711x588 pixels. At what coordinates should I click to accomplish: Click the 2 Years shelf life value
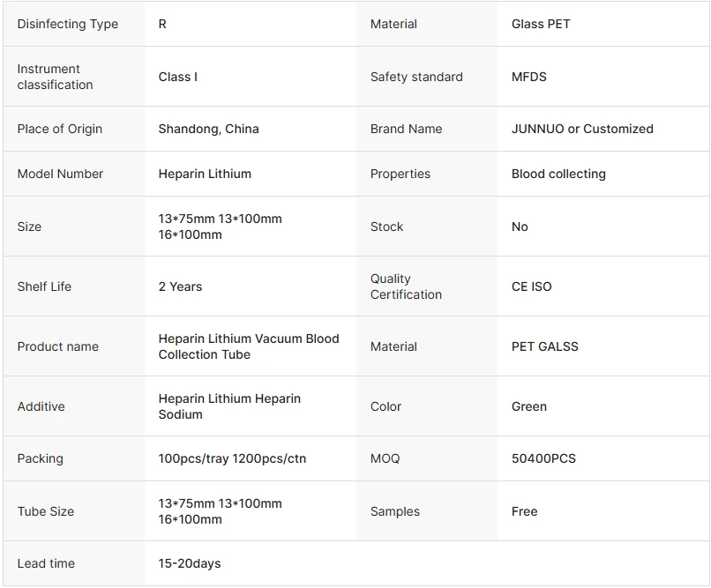click(180, 287)
